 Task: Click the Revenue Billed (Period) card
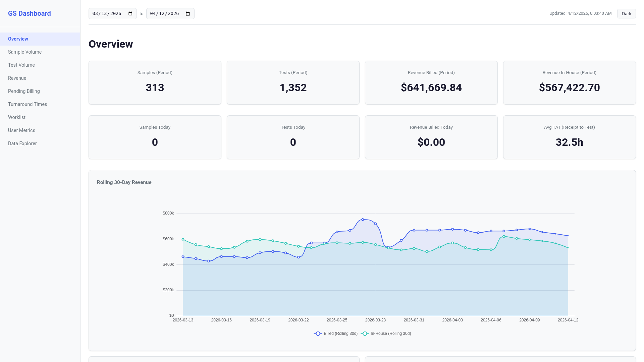(431, 82)
